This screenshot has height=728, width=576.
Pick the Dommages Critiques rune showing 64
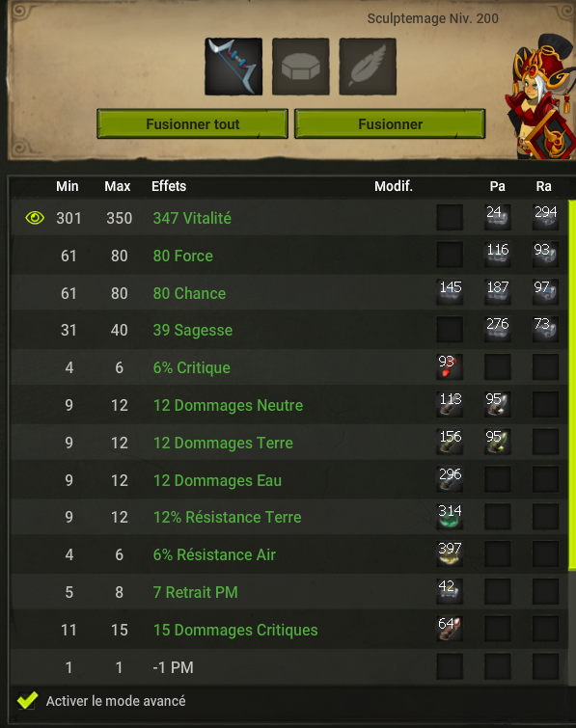coord(450,629)
